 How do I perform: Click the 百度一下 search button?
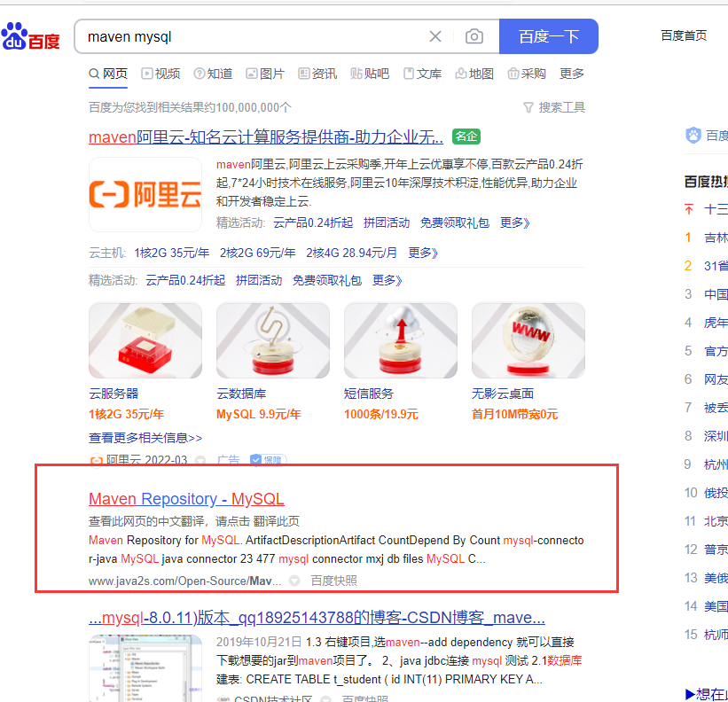(x=548, y=36)
